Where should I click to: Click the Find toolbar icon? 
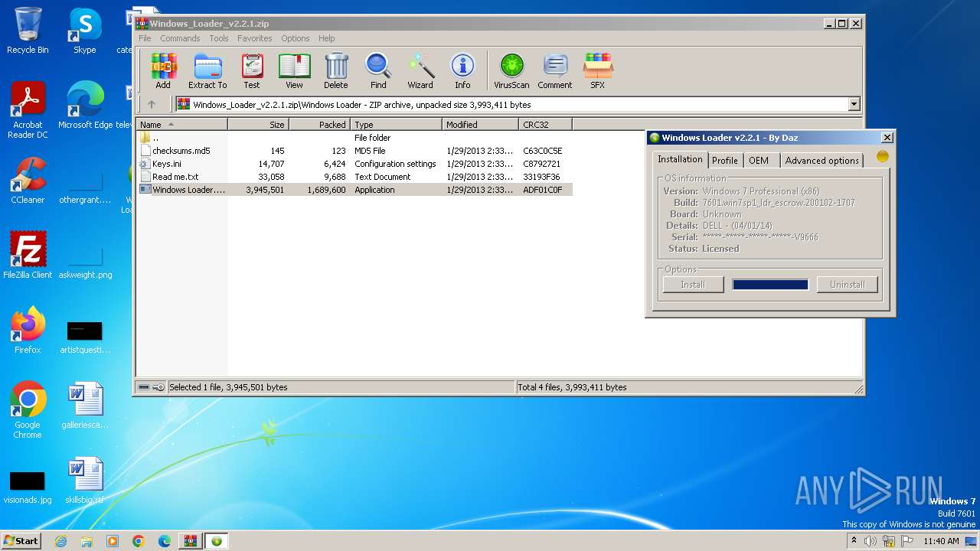(x=378, y=71)
